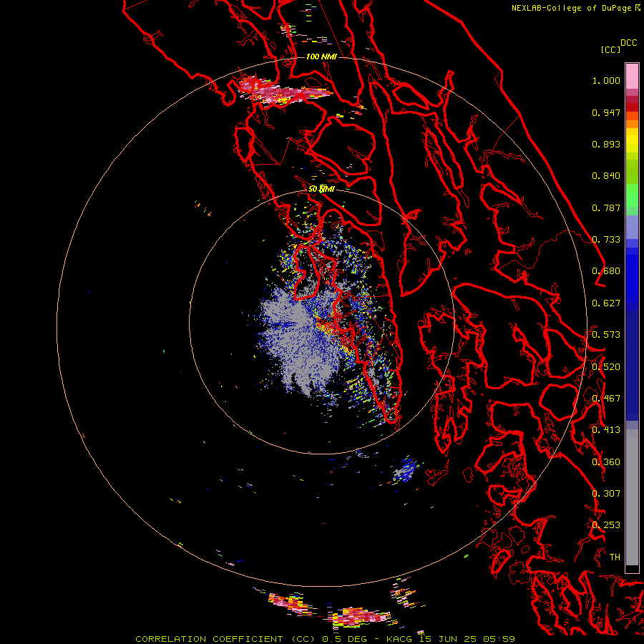Pick the pink segment at top of color bar
Viewport: 644px width, 644px height.
pos(632,76)
